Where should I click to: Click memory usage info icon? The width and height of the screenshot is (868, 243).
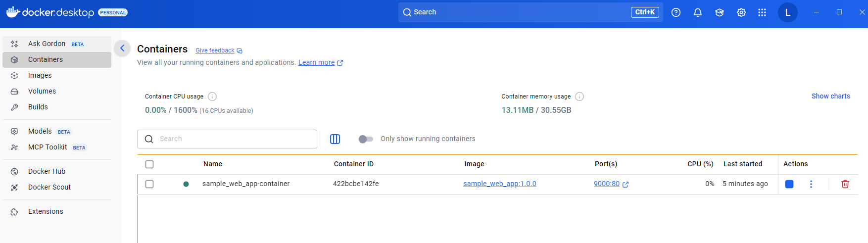(579, 97)
